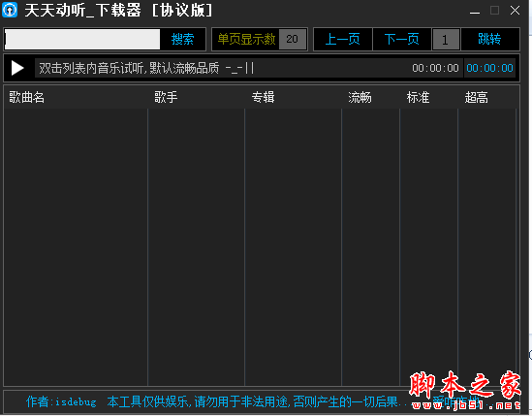This screenshot has height=416, width=532.
Task: Click the search text input box
Action: click(x=82, y=39)
